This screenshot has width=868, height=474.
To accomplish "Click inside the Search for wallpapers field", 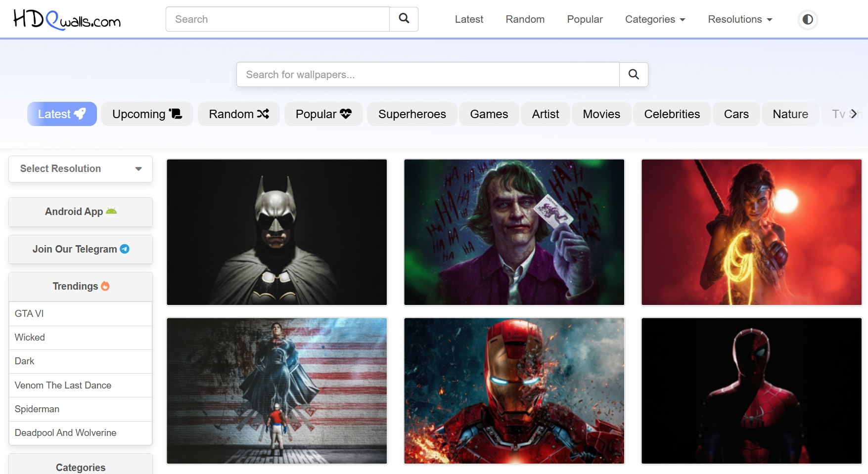I will 428,75.
